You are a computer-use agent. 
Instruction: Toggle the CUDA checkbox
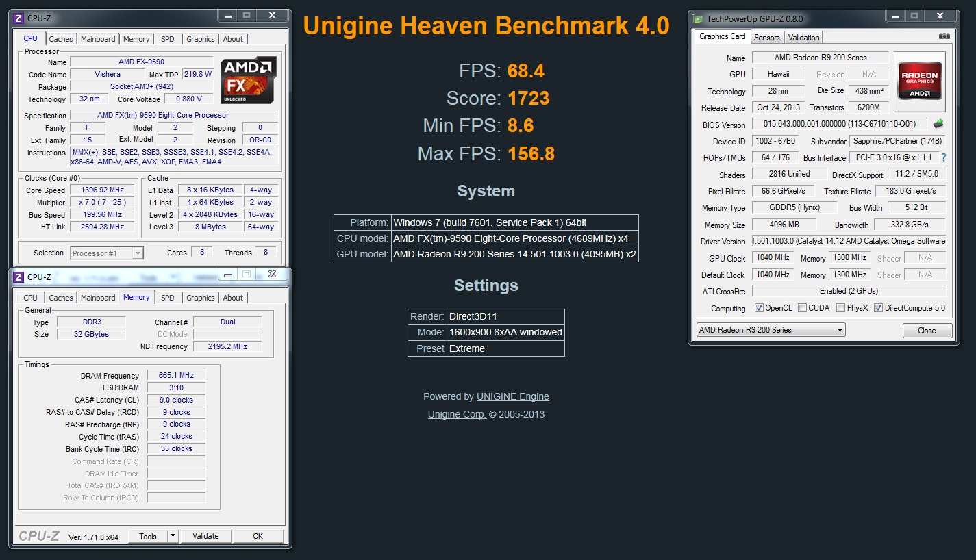click(802, 308)
